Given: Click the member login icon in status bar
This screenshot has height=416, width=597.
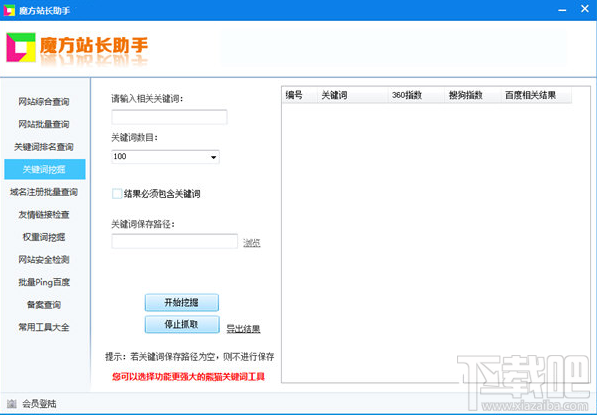Looking at the screenshot, I should click(x=12, y=403).
